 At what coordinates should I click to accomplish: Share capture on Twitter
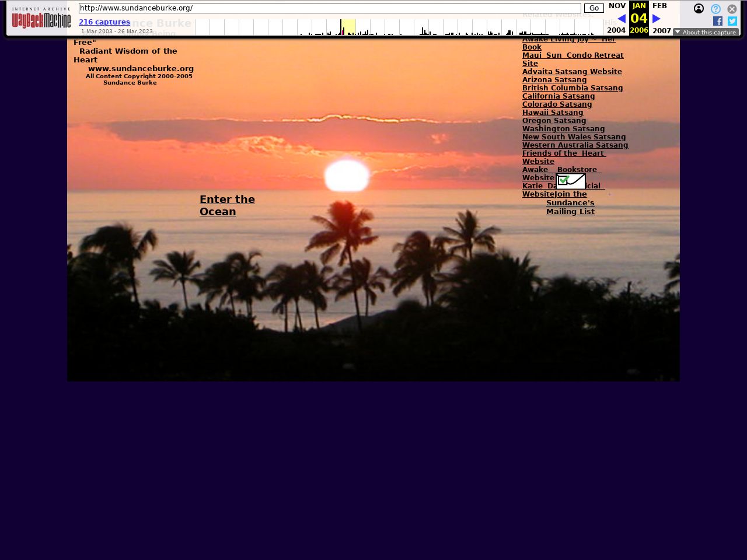click(732, 21)
